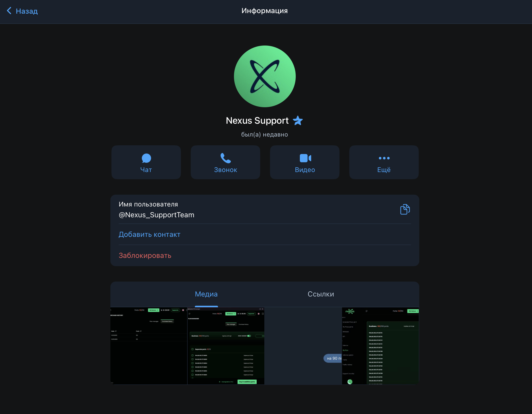Open chat via the Чат bubble icon
This screenshot has width=532, height=414.
(x=146, y=158)
